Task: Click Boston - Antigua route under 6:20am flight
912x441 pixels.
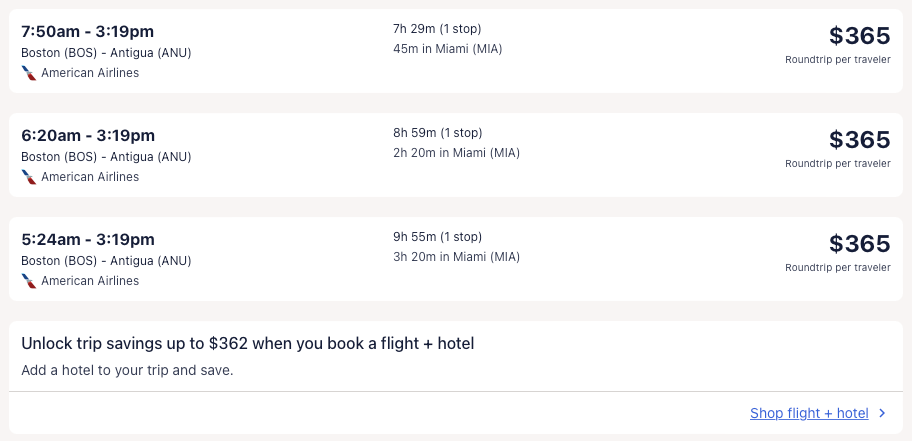Action: click(106, 157)
